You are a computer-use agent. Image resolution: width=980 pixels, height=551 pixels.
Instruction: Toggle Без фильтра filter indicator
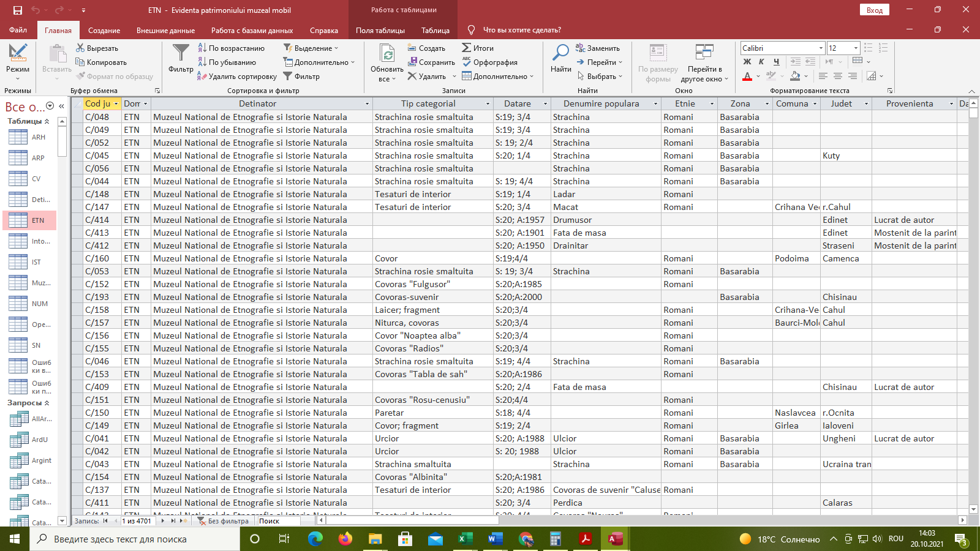pos(223,521)
